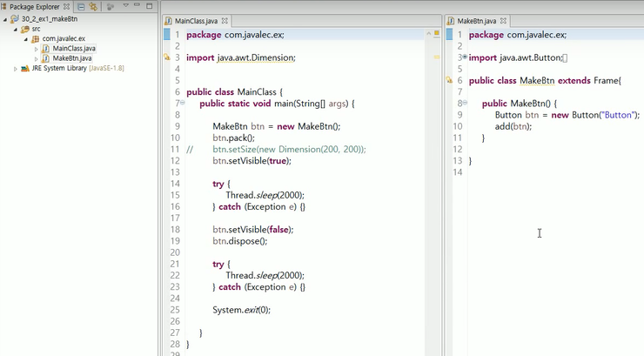Select the com.javalec.ex package
The height and width of the screenshot is (356, 644).
tap(64, 38)
